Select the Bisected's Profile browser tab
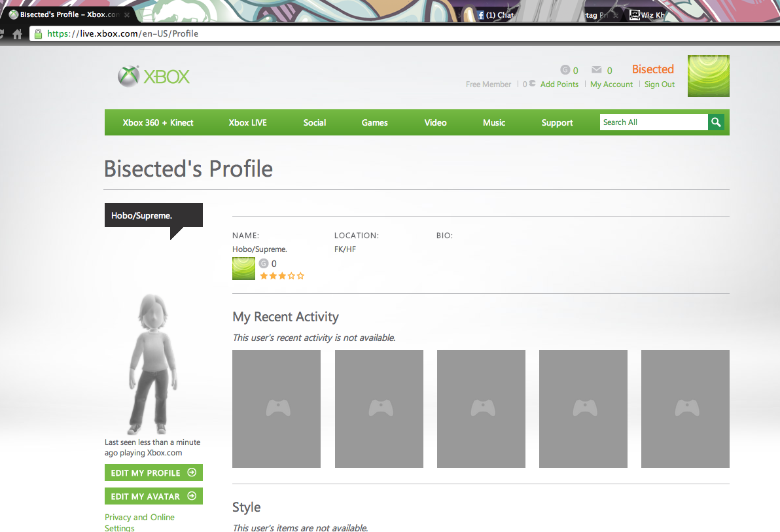This screenshot has height=532, width=780. coord(69,14)
